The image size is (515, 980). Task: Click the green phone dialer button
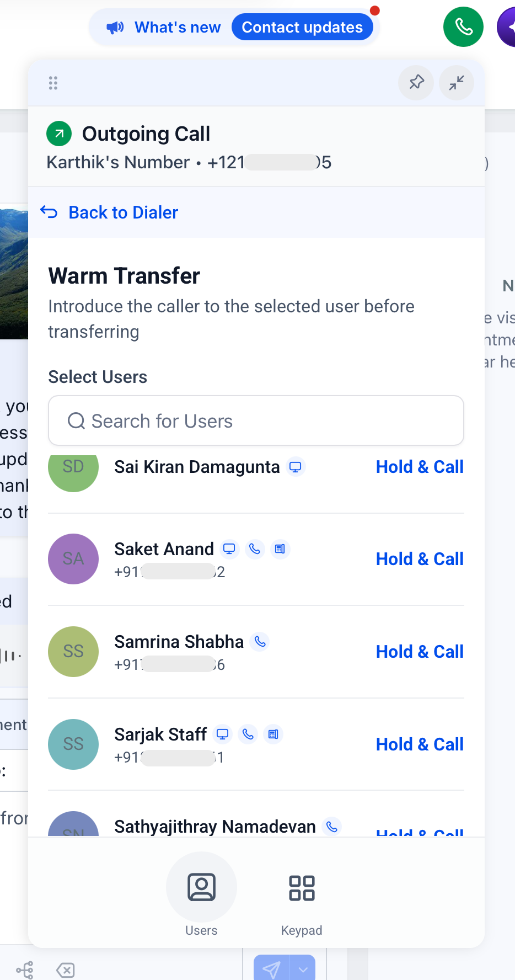tap(463, 26)
